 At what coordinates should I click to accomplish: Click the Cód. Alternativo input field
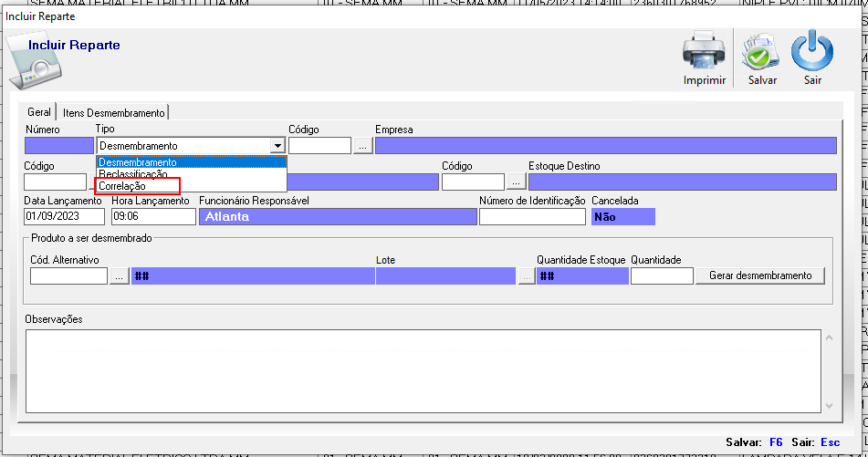coord(68,275)
